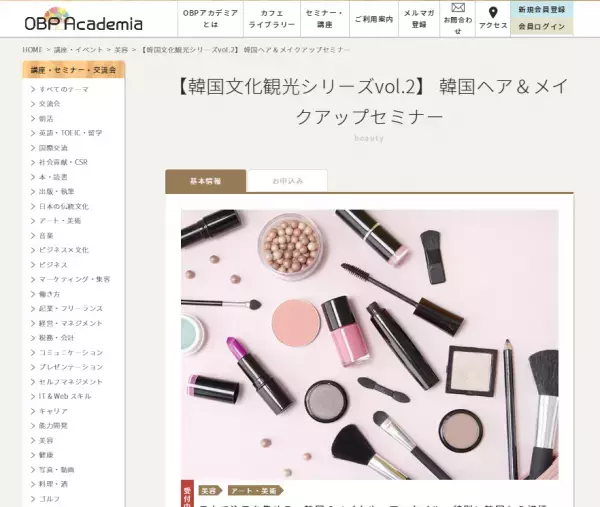600x507 pixels.
Task: Click the cosmetics banner image
Action: tap(370, 344)
